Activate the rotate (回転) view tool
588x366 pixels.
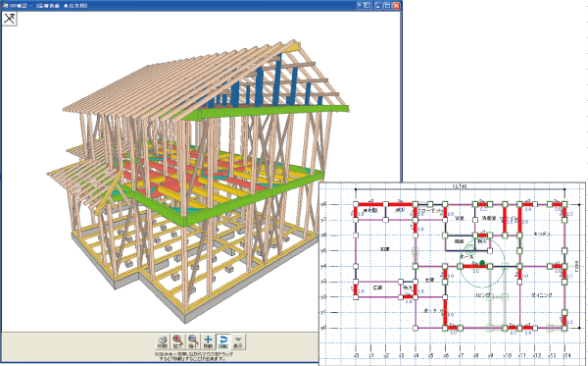pyautogui.click(x=223, y=341)
